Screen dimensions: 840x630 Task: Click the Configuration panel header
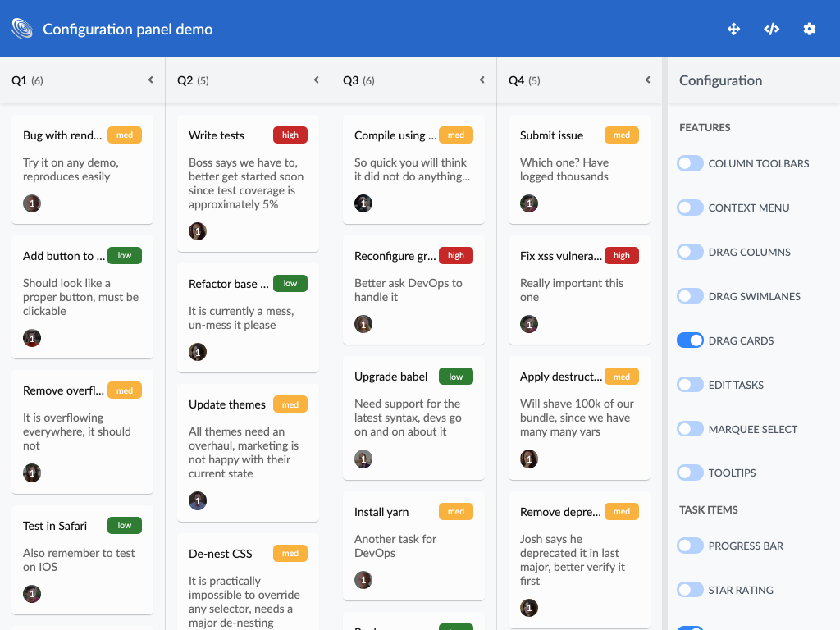(x=720, y=80)
